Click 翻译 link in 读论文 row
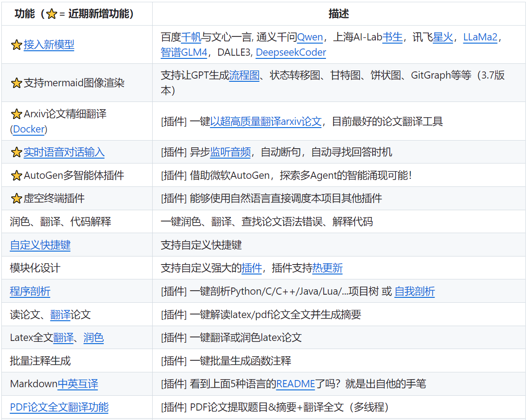Screen dimensions: 528x420 pos(60,314)
